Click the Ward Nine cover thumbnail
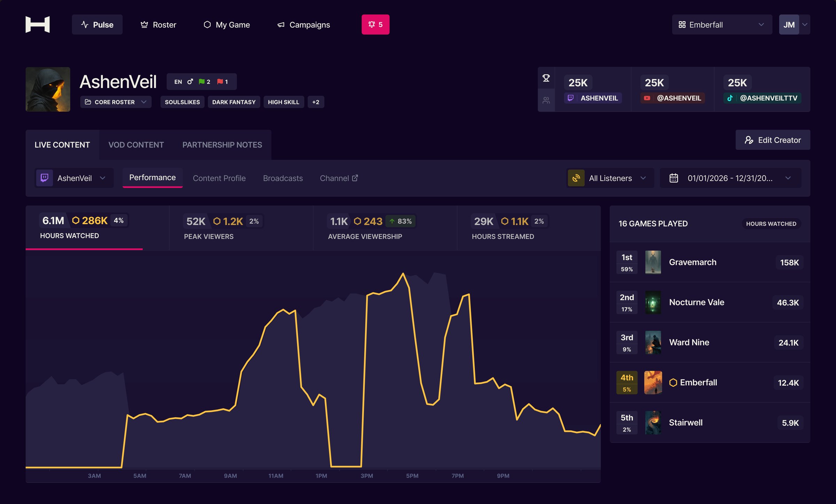836x504 pixels. coord(653,342)
